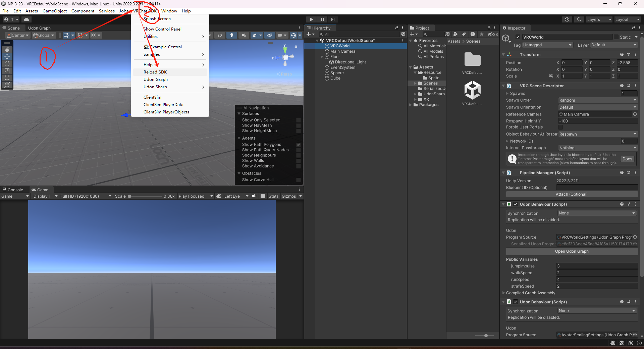Screen dimensions: 644x349
Task: Toggle Scene audio mute icon
Action: coord(244,35)
